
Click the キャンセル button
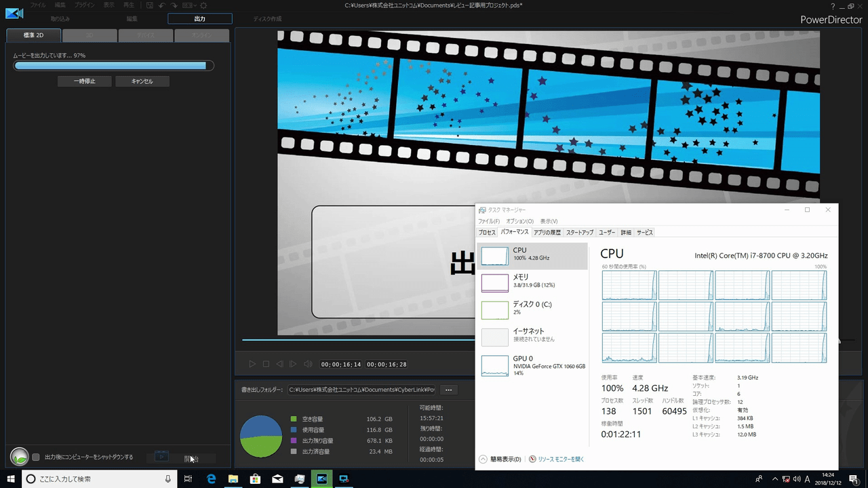(142, 81)
